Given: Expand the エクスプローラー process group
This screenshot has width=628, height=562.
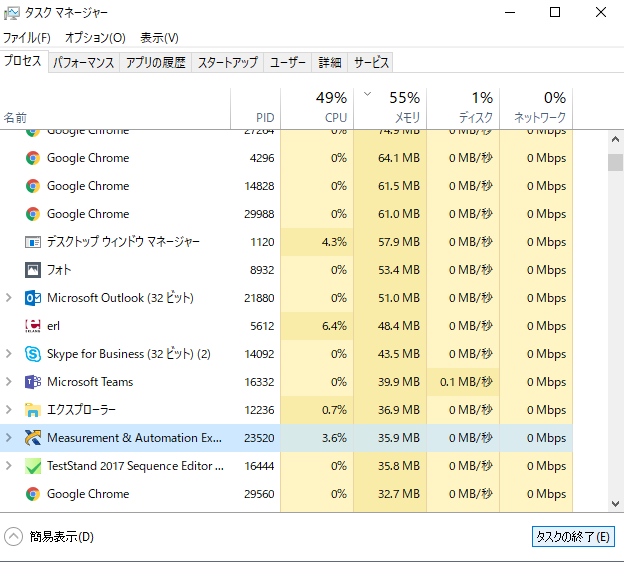Looking at the screenshot, I should [9, 410].
